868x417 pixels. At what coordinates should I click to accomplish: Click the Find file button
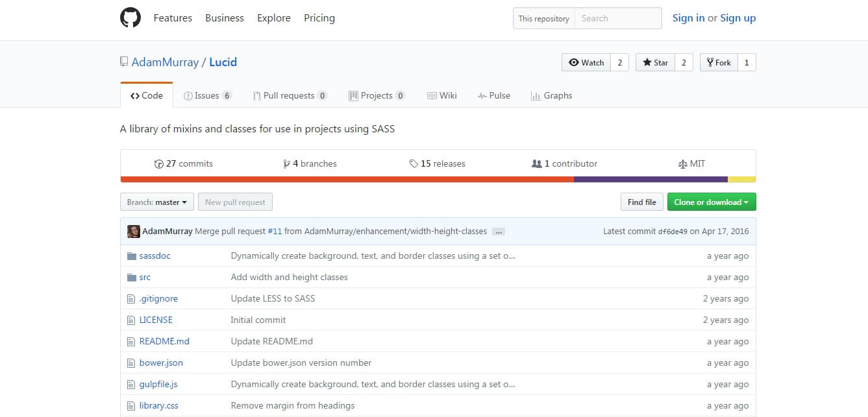642,202
